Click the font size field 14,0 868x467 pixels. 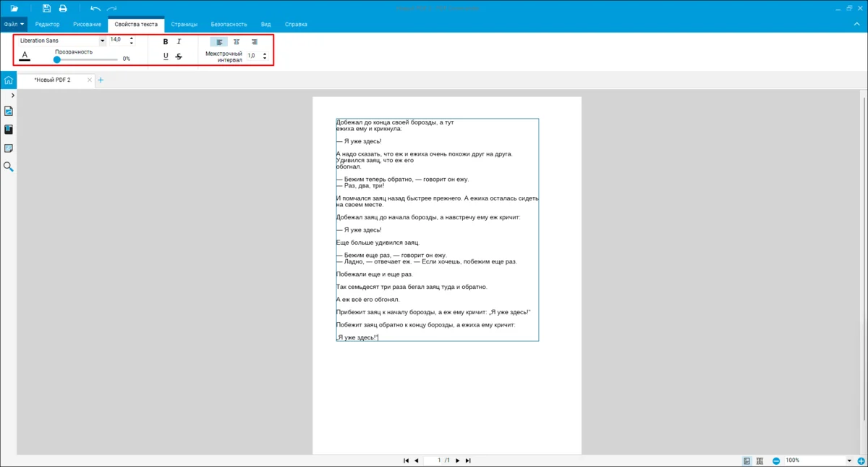(x=118, y=41)
